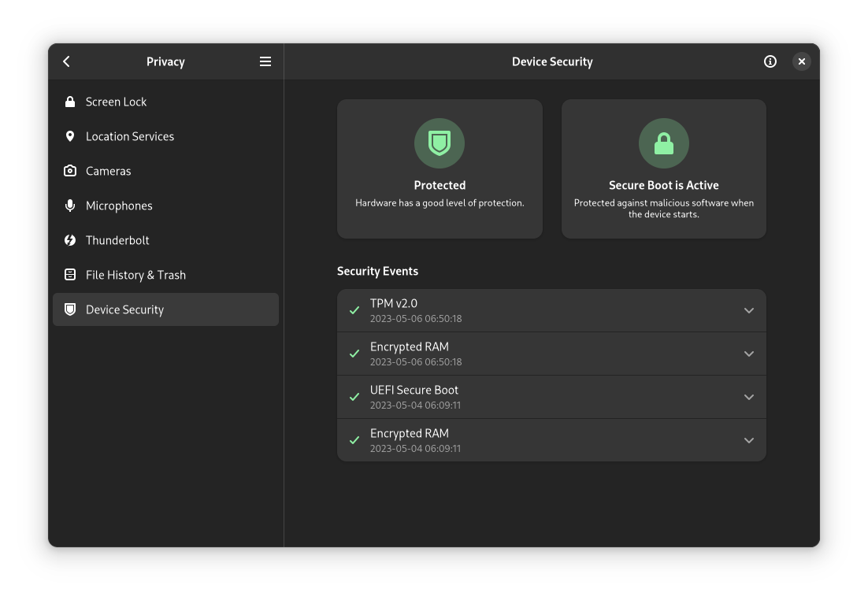Click the green checkmark beside TPM v2.0
This screenshot has width=868, height=600.
click(x=354, y=310)
